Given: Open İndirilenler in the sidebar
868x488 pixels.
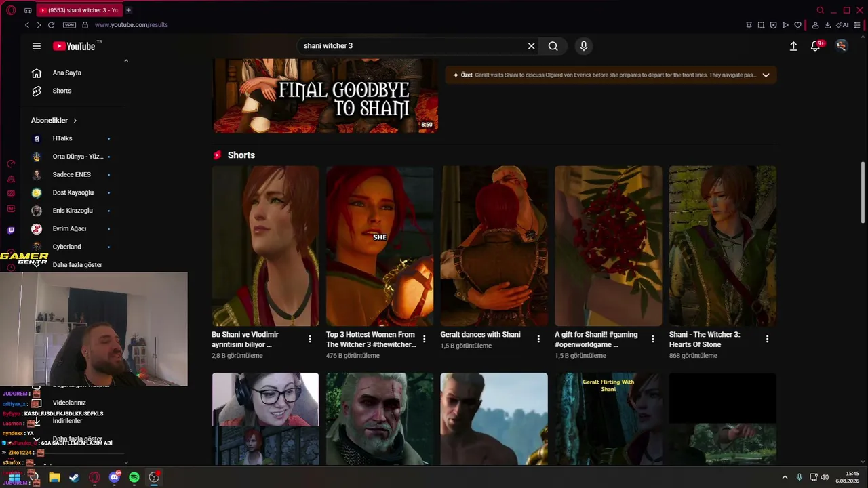Looking at the screenshot, I should click(x=67, y=421).
